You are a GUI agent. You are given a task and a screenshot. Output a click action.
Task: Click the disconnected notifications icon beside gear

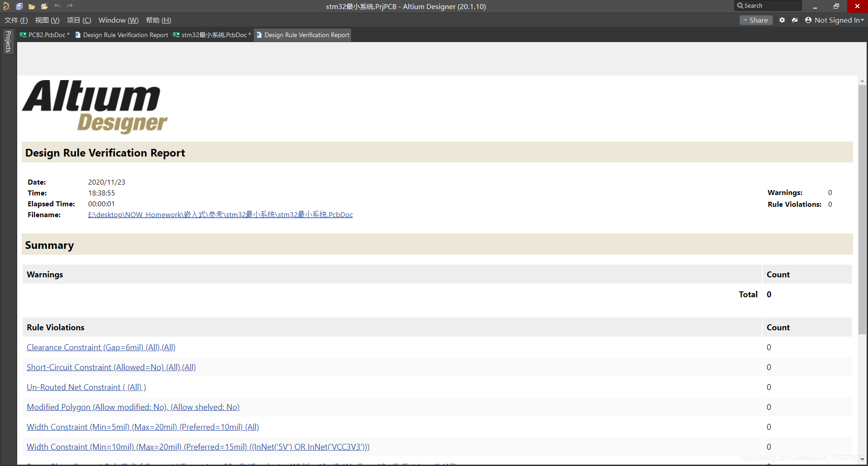coord(795,20)
